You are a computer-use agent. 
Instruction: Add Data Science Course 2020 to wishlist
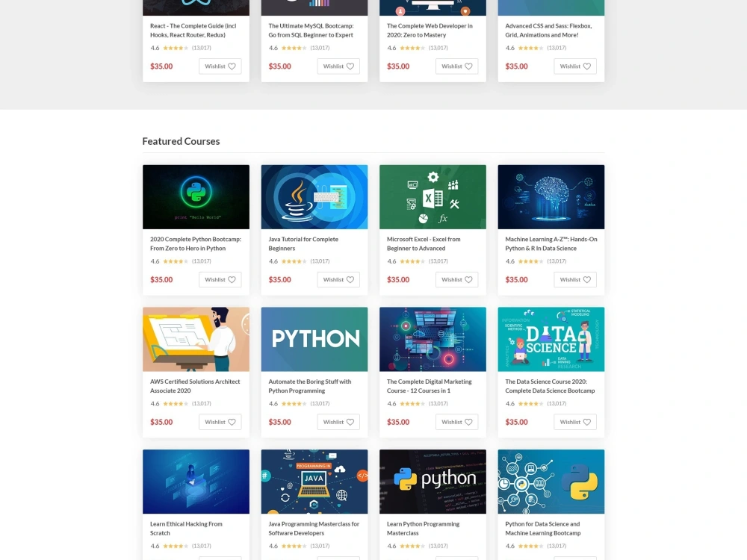pos(575,422)
